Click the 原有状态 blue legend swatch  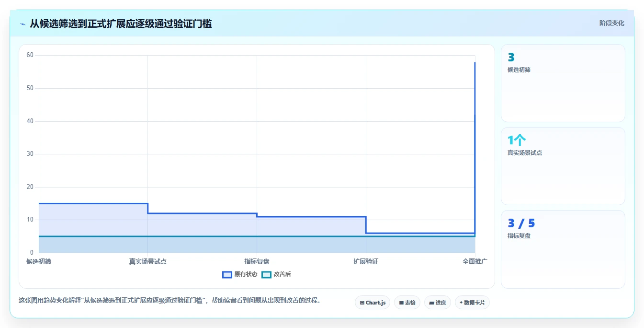227,274
